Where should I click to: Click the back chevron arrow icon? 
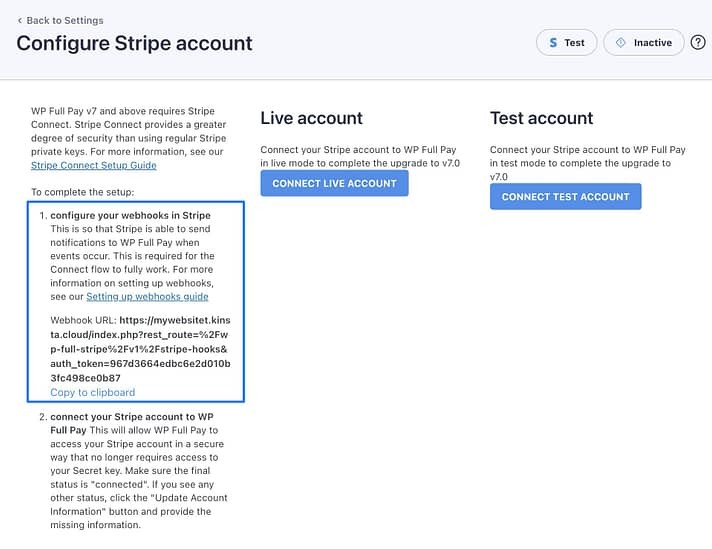pos(20,20)
